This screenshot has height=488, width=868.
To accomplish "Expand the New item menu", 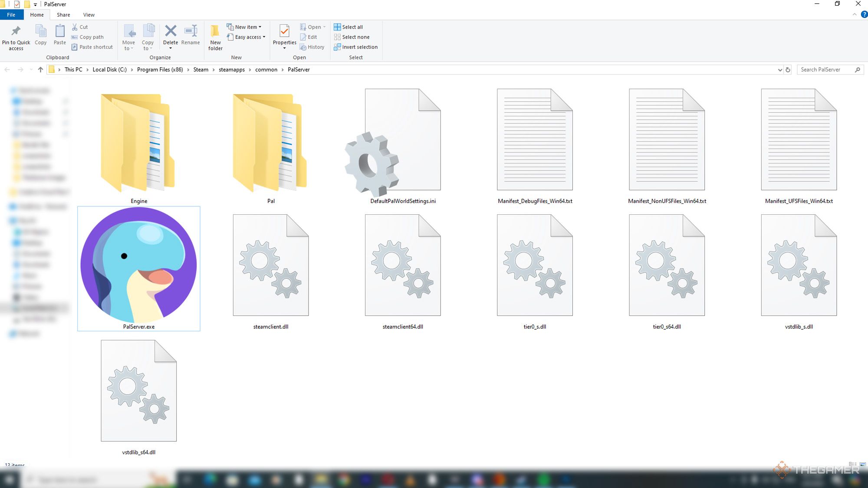I will (x=244, y=27).
